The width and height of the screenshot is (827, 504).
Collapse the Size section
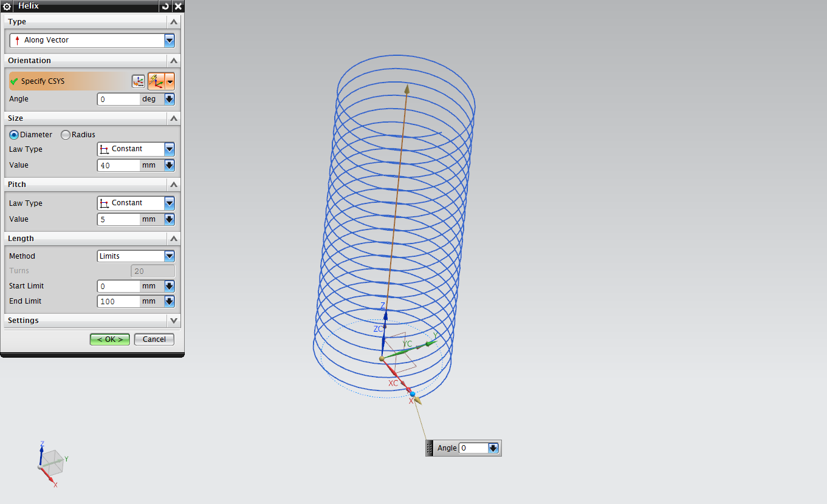click(174, 118)
